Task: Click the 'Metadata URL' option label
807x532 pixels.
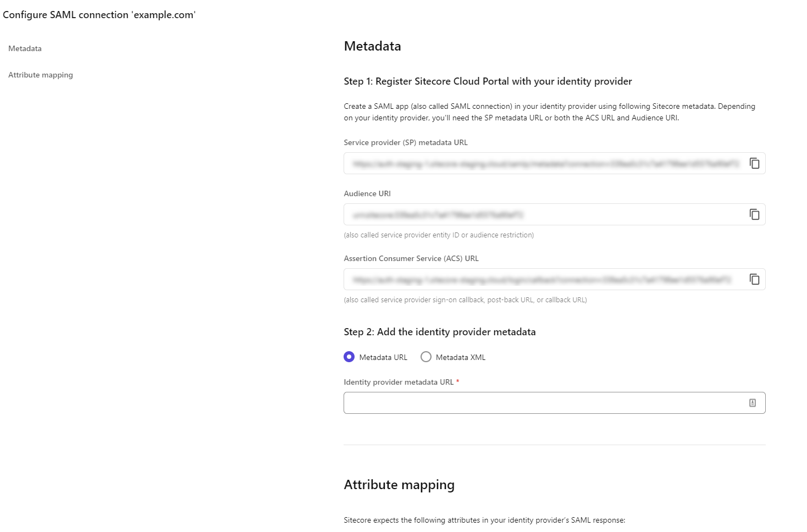Action: coord(383,357)
